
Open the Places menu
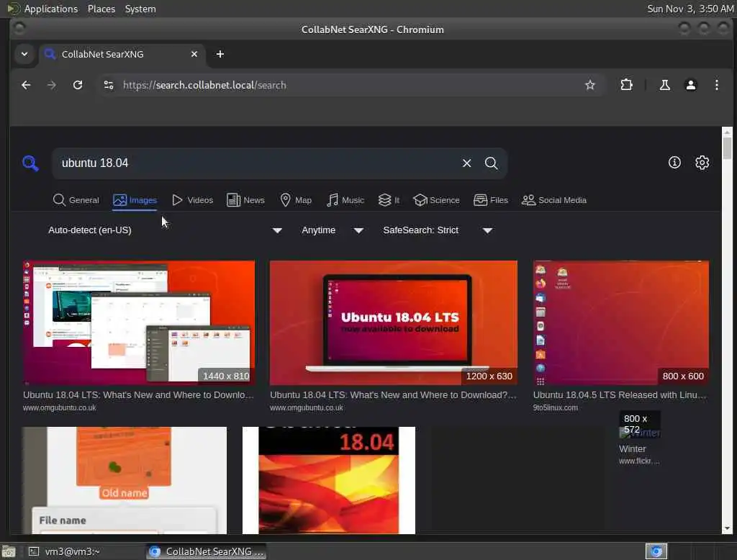(101, 9)
